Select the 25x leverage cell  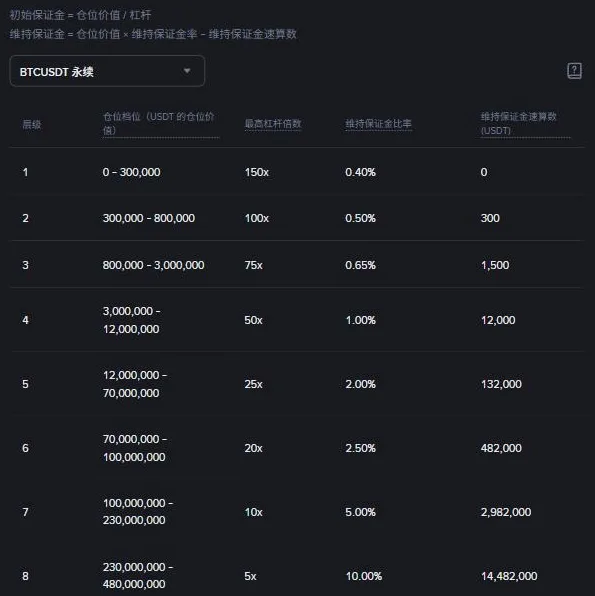[254, 384]
